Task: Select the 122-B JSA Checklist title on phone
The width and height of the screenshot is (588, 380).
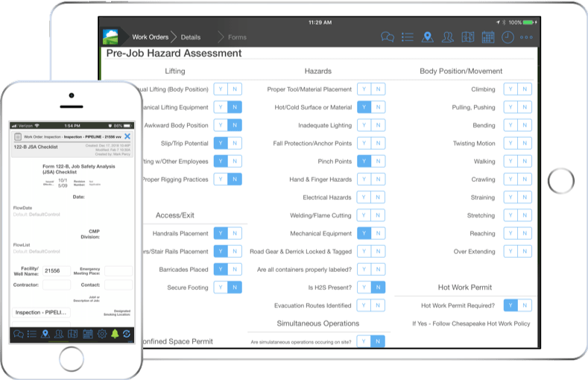Action: [x=36, y=147]
